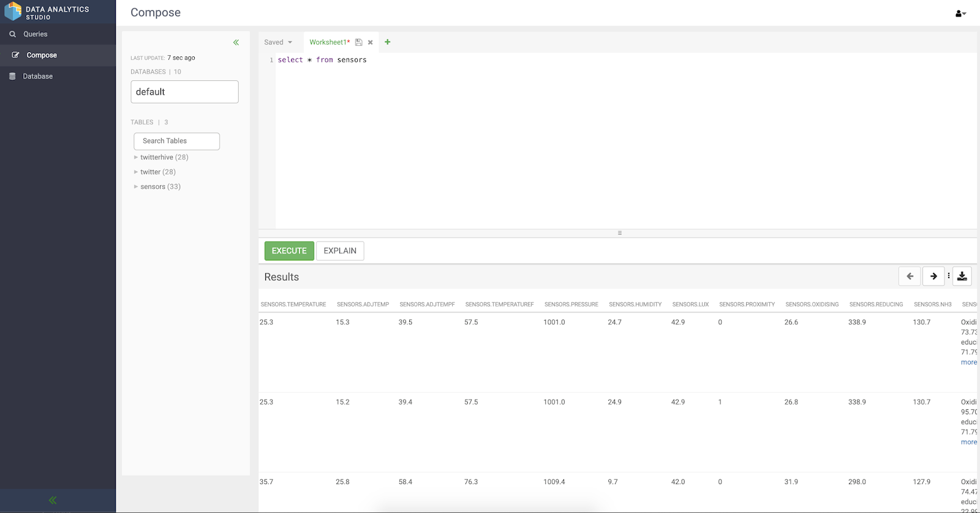The image size is (980, 513).
Task: Go to next results page
Action: pos(933,276)
